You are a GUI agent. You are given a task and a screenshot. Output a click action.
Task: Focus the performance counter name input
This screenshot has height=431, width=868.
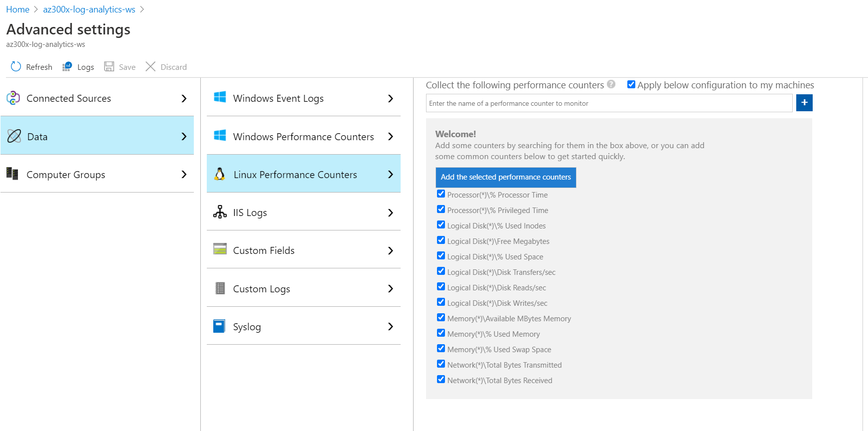coord(609,103)
